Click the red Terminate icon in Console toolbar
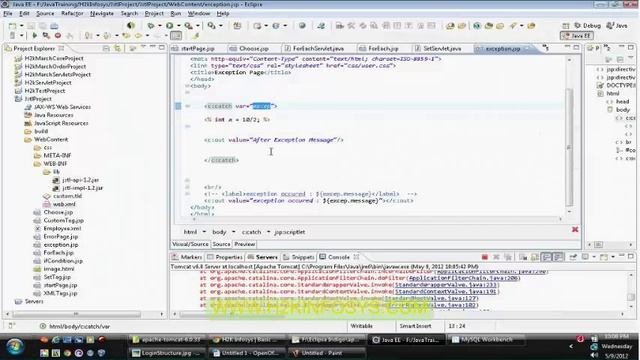The image size is (640, 360). pyautogui.click(x=484, y=257)
